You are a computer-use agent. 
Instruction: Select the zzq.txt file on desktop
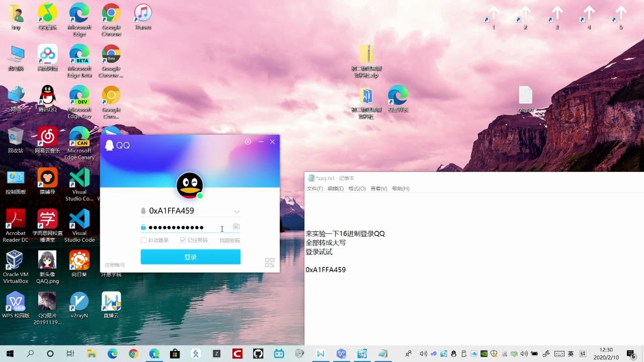tap(525, 99)
